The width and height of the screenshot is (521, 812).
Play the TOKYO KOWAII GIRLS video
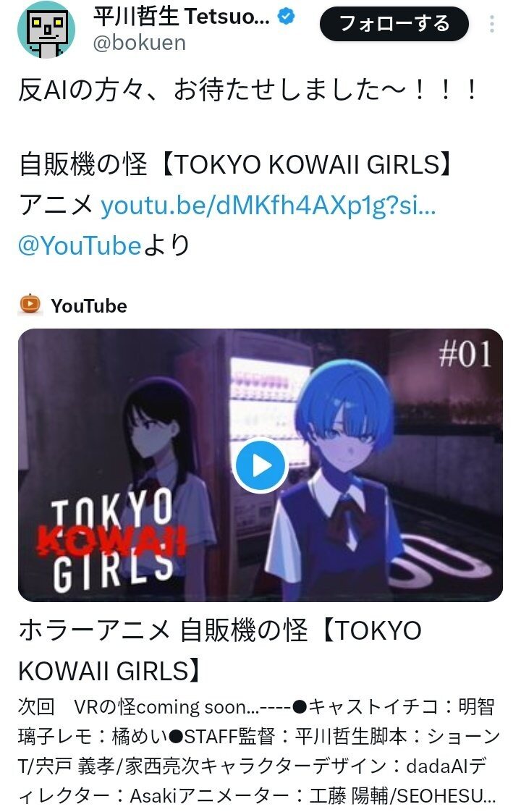pyautogui.click(x=260, y=465)
